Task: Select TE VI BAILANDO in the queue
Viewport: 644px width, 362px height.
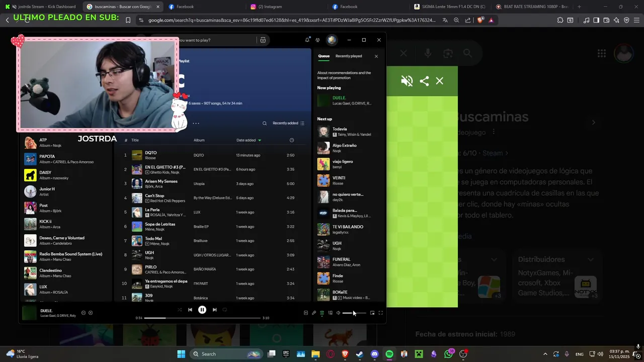Action: (x=347, y=229)
